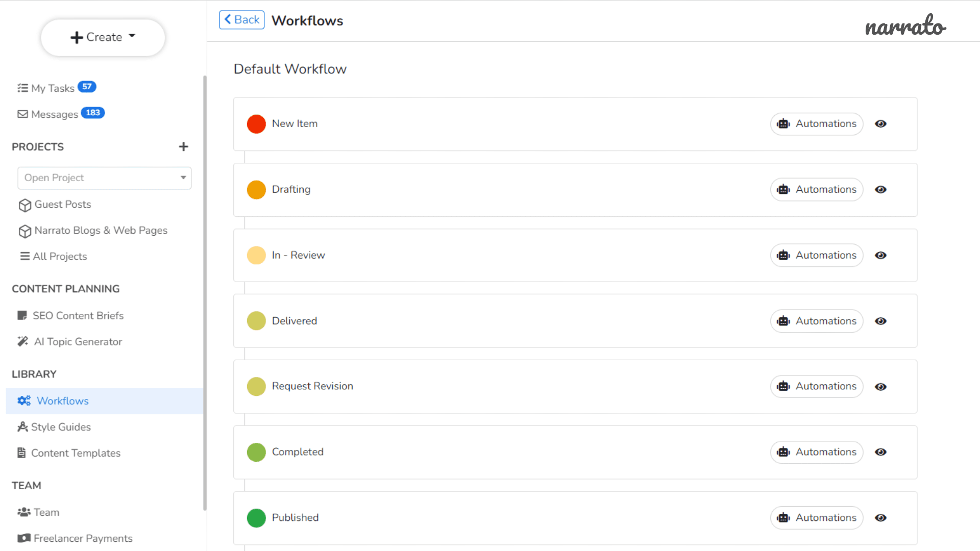Screen dimensions: 980x551
Task: Select My Tasks in sidebar
Action: click(57, 87)
